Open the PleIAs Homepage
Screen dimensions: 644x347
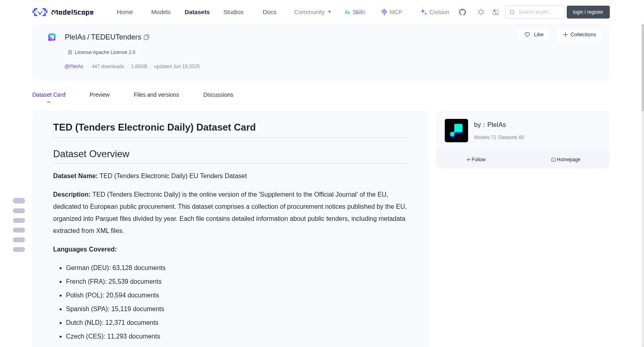point(566,160)
